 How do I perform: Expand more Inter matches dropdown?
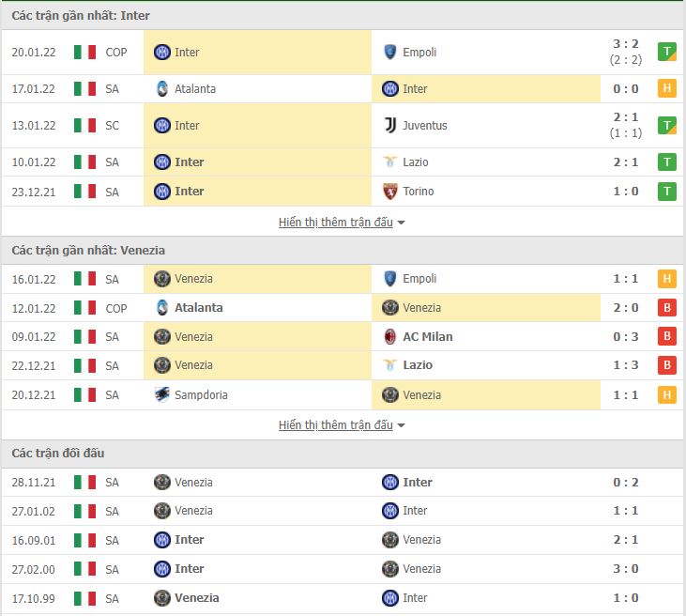pyautogui.click(x=342, y=223)
